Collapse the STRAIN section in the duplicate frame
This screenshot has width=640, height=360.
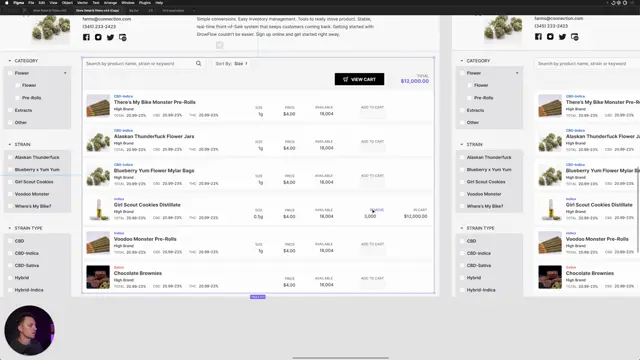(x=462, y=144)
